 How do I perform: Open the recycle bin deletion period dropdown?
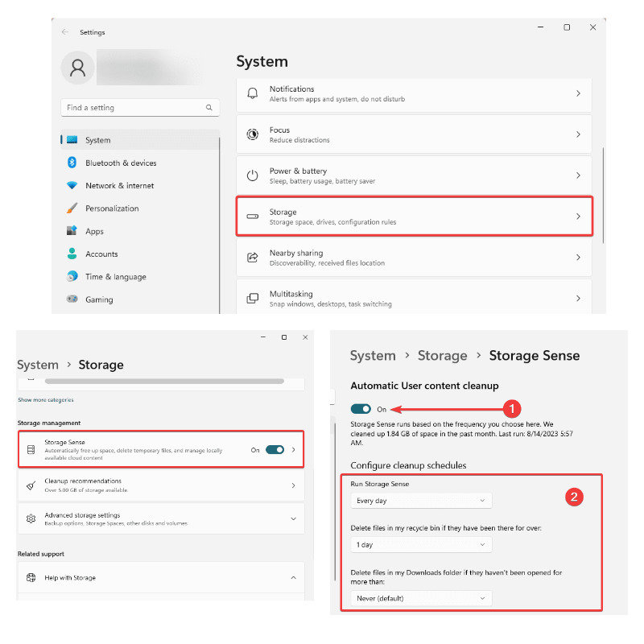pos(421,545)
